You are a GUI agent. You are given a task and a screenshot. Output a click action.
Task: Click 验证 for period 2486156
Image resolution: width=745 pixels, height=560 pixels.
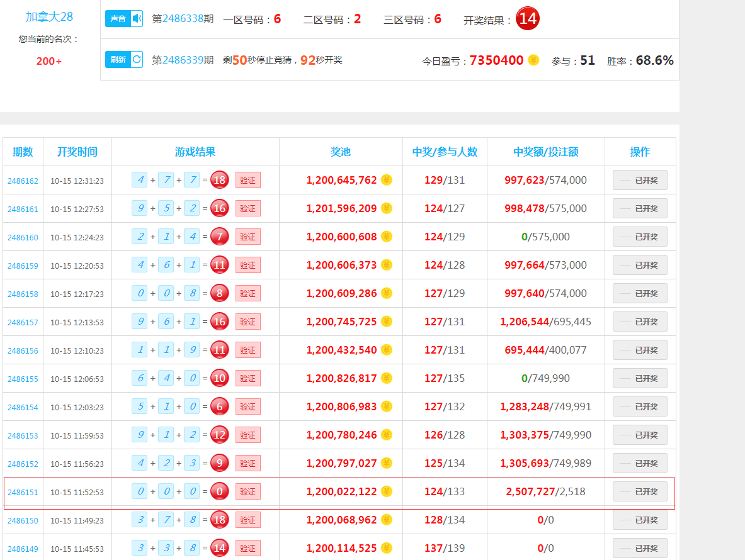click(248, 350)
